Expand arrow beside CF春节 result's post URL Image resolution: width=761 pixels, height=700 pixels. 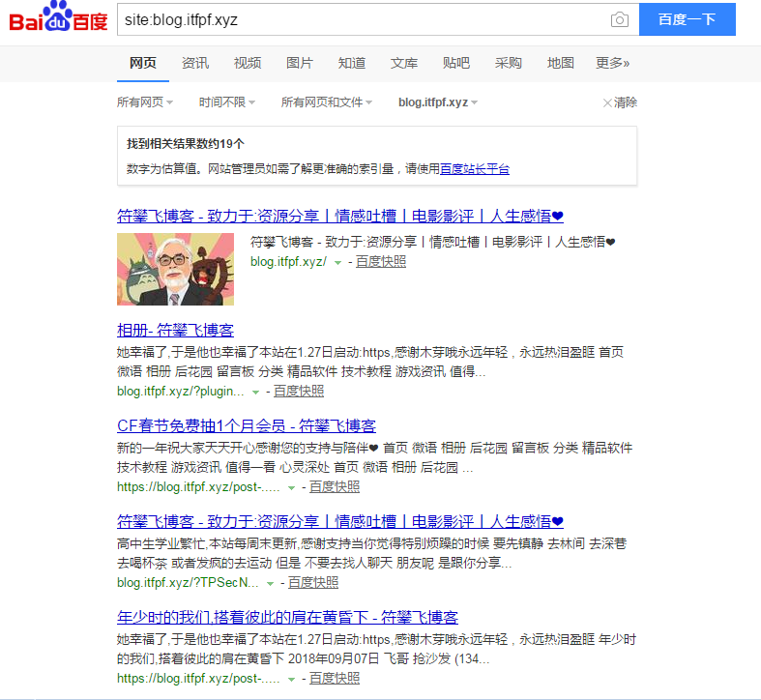coord(291,488)
